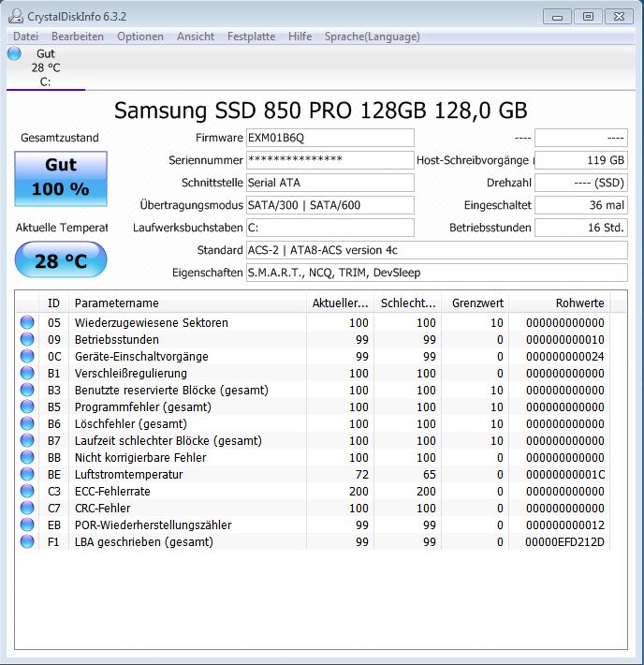644x665 pixels.
Task: Click the Standard field ACS-2 | ATA8-ACS
Action: 437,250
